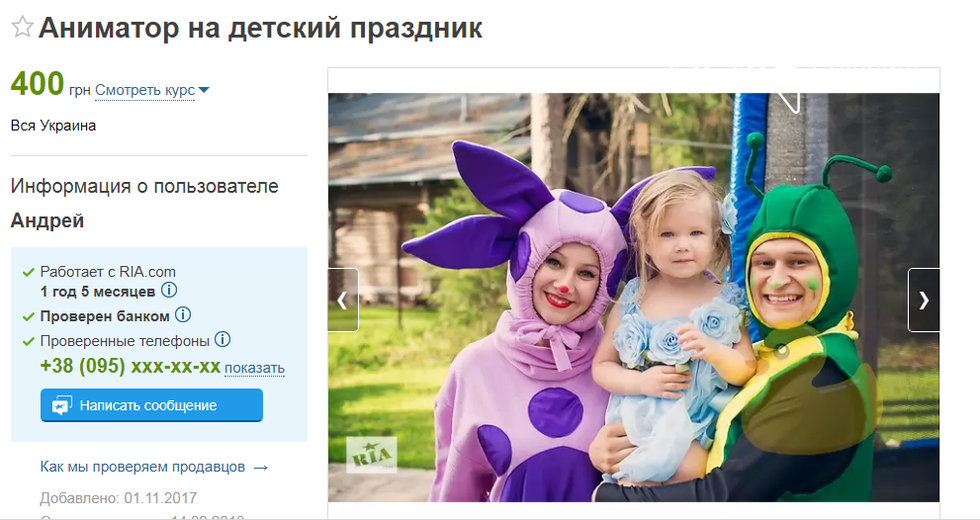Click chat icon in message button
The width and height of the screenshot is (980, 520).
62,405
